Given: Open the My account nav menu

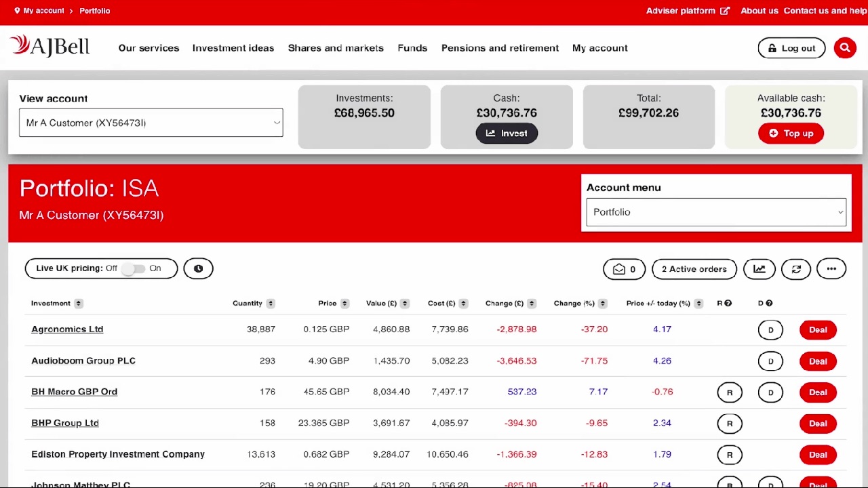Looking at the screenshot, I should pos(599,48).
